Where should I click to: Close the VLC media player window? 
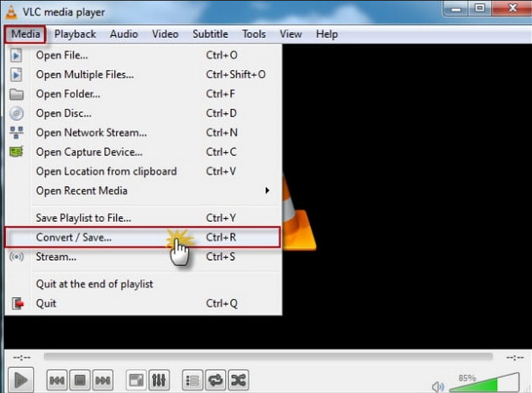point(512,8)
